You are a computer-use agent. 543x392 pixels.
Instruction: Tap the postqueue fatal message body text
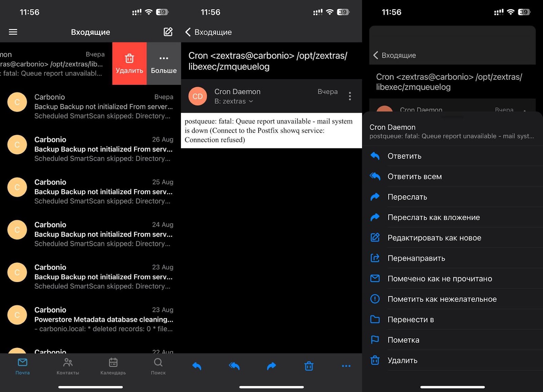pos(268,130)
